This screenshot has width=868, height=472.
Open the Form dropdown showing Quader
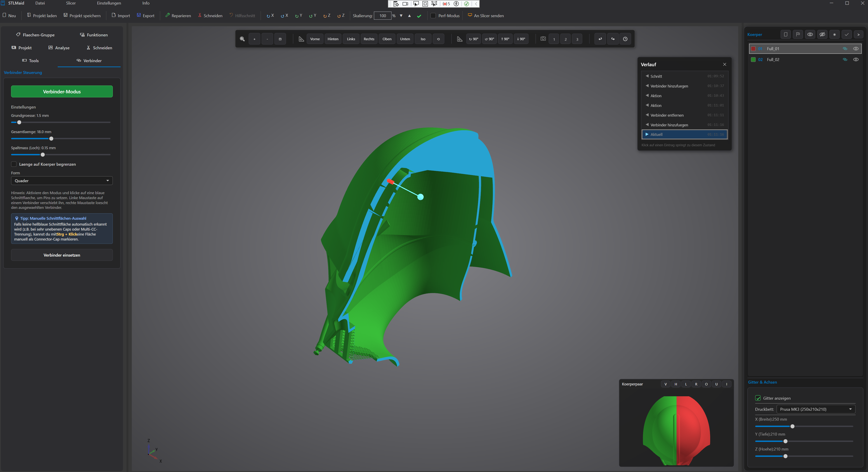62,181
